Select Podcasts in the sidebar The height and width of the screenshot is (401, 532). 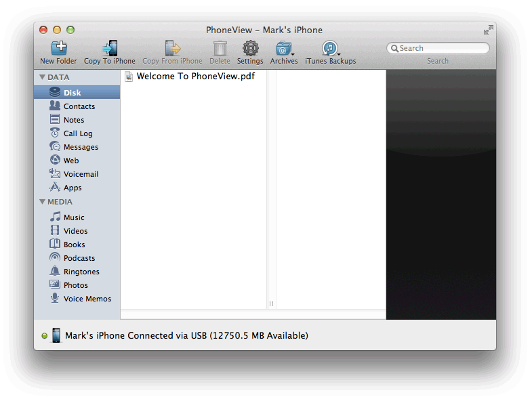(x=79, y=258)
